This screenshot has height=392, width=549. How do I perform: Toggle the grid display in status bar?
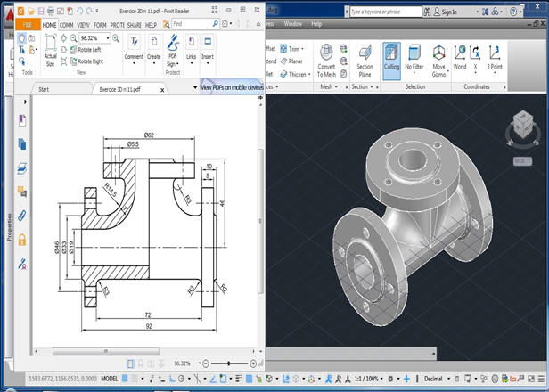[x=125, y=379]
